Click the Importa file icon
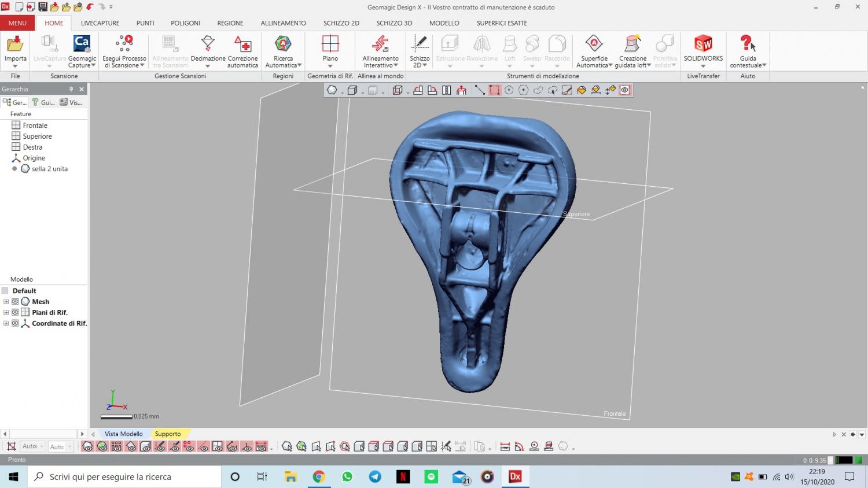Screen dimensions: 868x488 point(15,45)
